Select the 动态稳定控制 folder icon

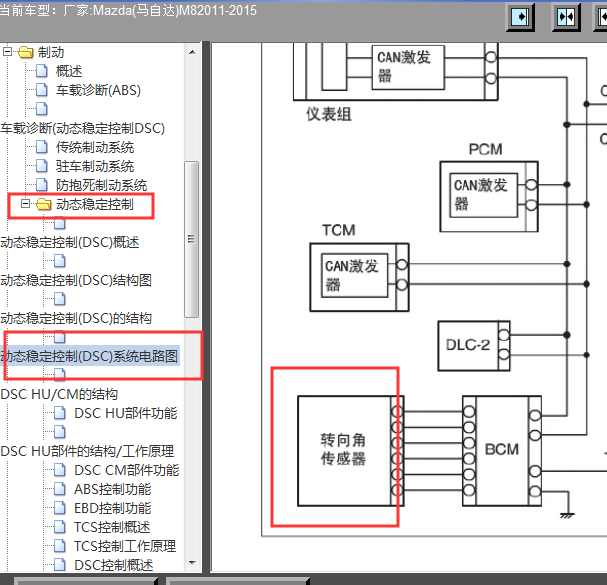pos(44,204)
